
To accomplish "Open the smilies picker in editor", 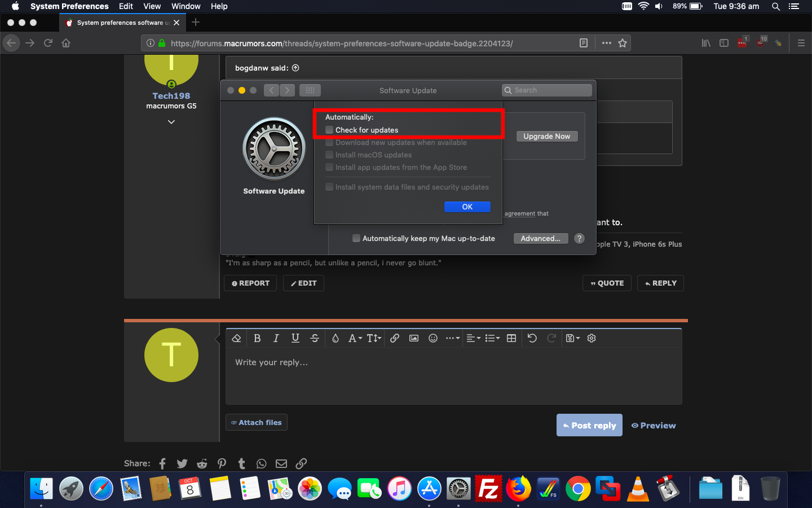I will coord(433,338).
